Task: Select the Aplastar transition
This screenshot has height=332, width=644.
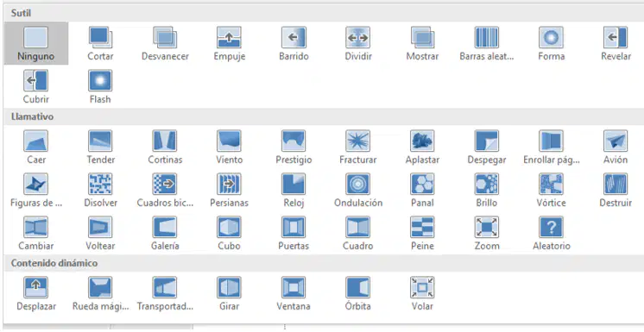Action: [422, 147]
